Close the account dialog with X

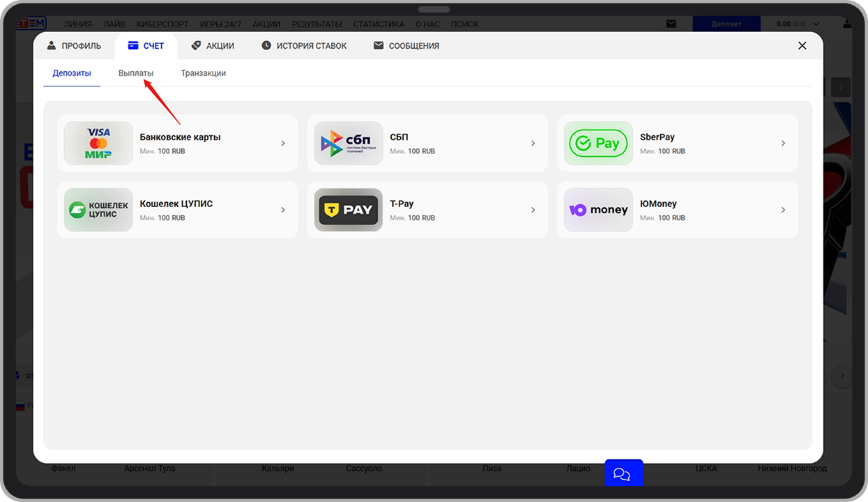tap(802, 46)
